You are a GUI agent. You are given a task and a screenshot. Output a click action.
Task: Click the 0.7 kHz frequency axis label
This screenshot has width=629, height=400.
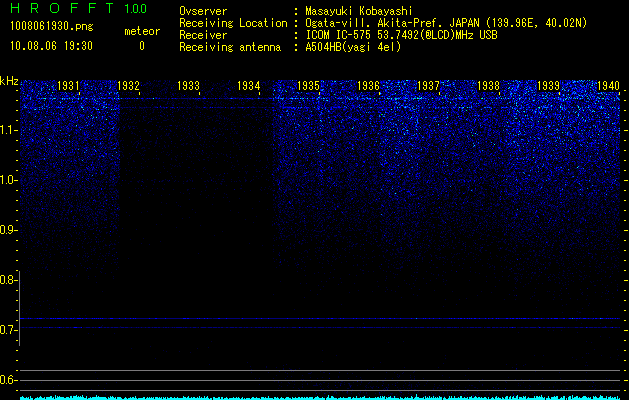click(x=8, y=330)
